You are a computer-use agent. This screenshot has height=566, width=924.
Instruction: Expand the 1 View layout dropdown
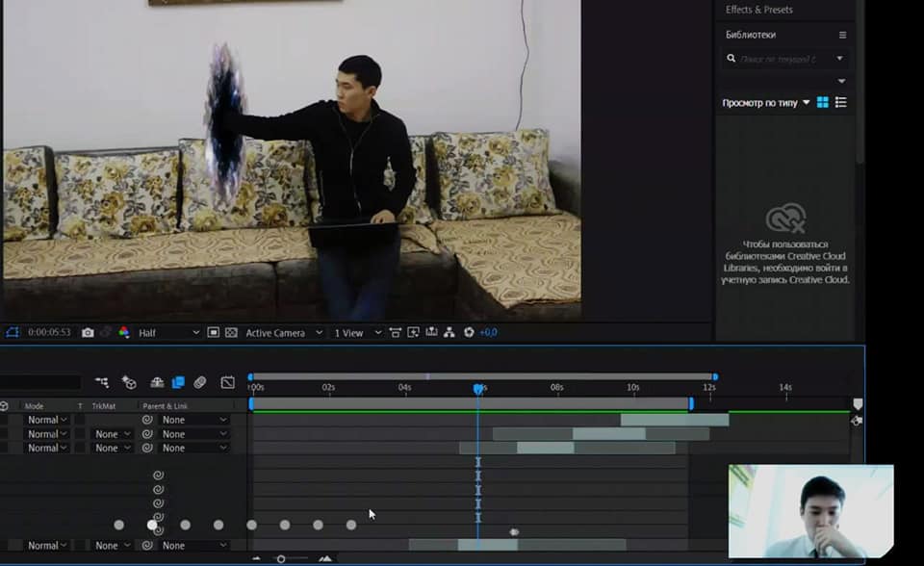[354, 332]
